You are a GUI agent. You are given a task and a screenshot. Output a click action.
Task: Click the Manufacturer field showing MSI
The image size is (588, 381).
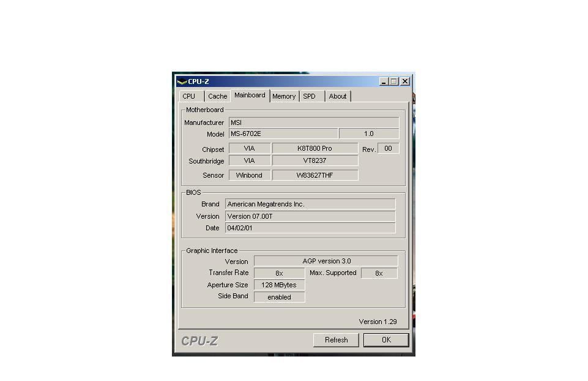[314, 123]
